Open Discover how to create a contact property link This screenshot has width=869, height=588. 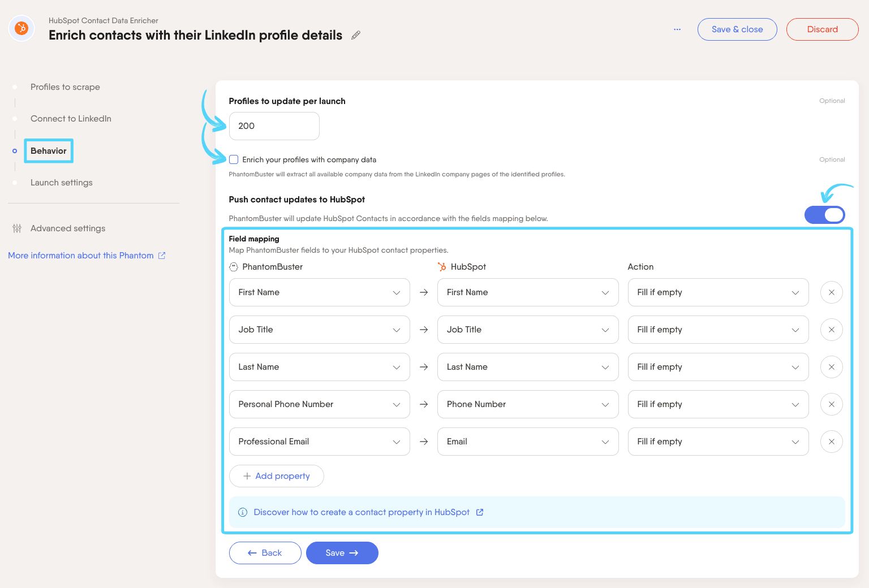tap(362, 512)
